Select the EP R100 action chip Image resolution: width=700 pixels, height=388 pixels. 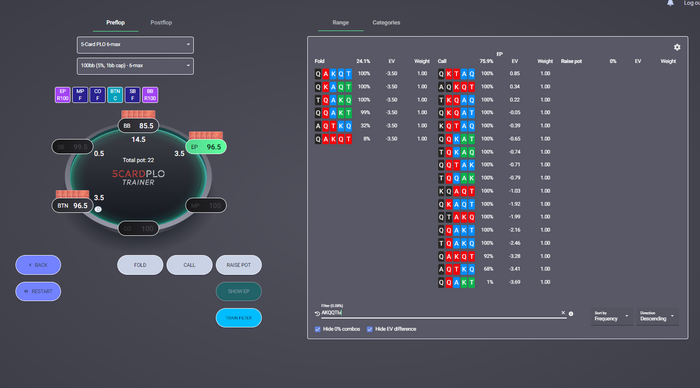click(x=62, y=95)
